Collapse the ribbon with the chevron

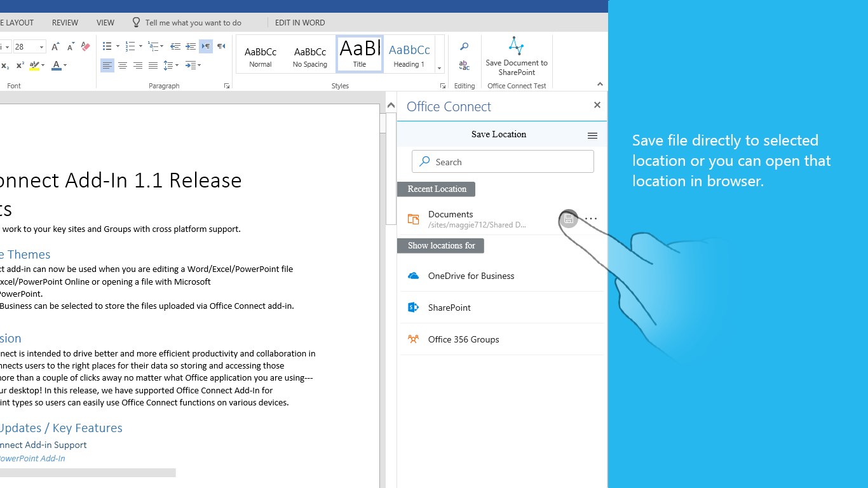point(600,84)
